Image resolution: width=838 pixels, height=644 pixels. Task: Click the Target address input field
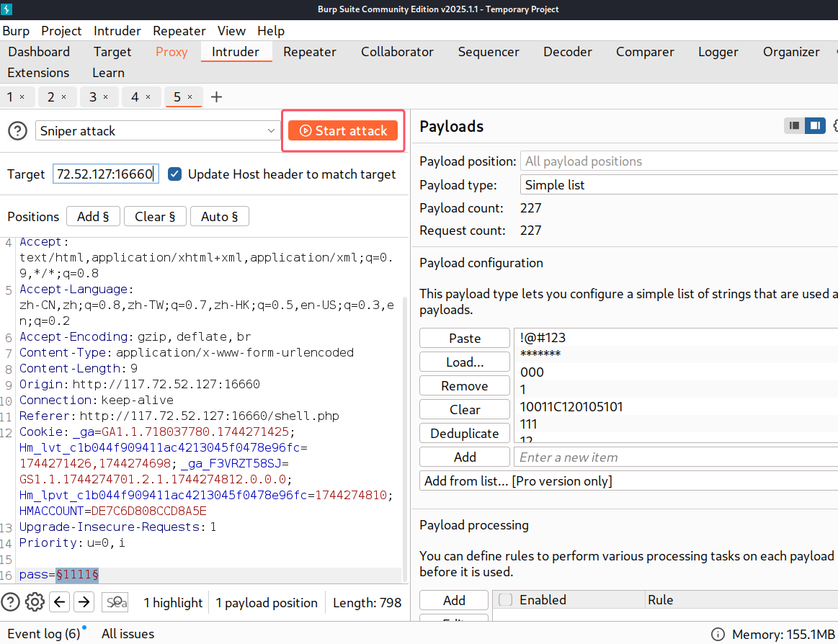106,174
